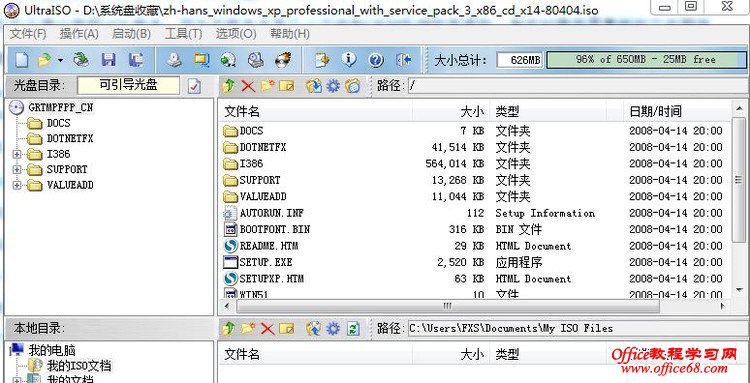The image size is (750, 383).
Task: Select GRTMPFPP_CN disc root in tree
Action: pos(60,108)
